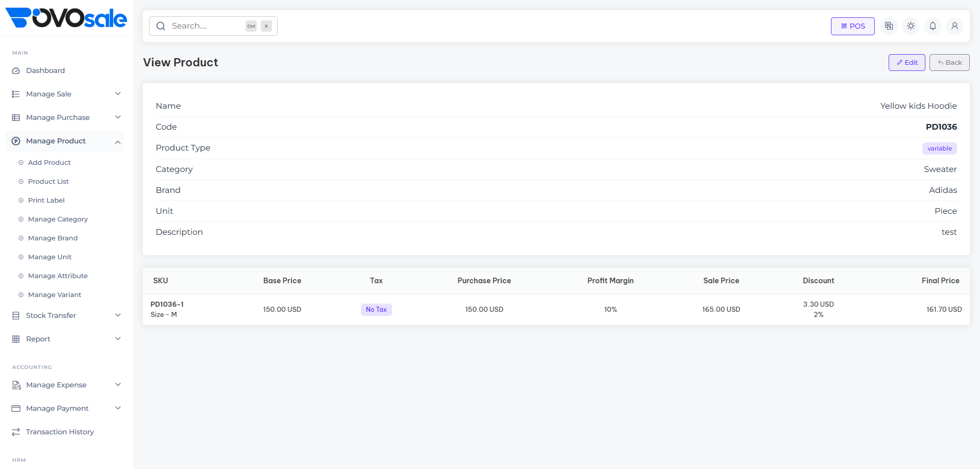Click the POS button
This screenshot has height=469, width=980.
[x=852, y=26]
